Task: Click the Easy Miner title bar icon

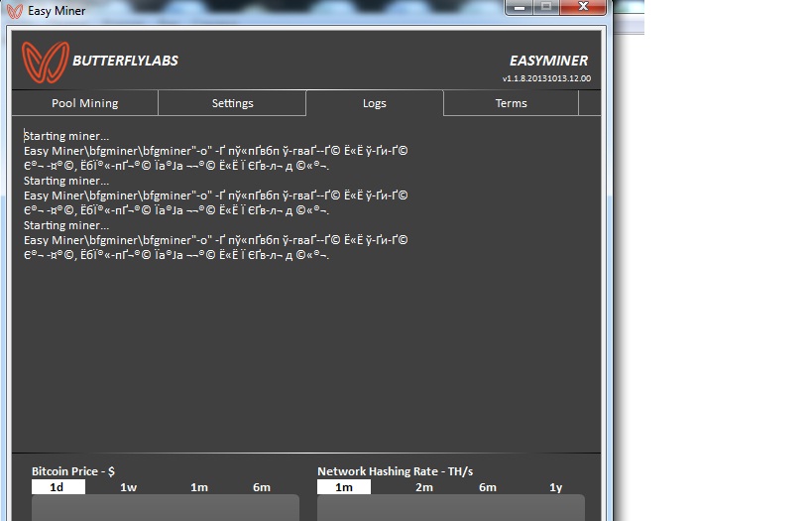Action: tap(15, 10)
